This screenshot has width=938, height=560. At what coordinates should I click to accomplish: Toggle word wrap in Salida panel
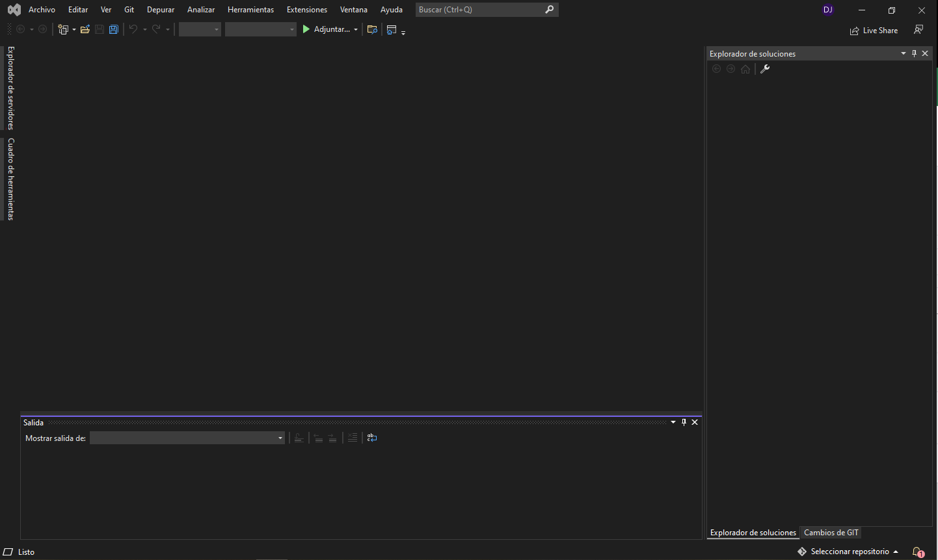pyautogui.click(x=372, y=438)
